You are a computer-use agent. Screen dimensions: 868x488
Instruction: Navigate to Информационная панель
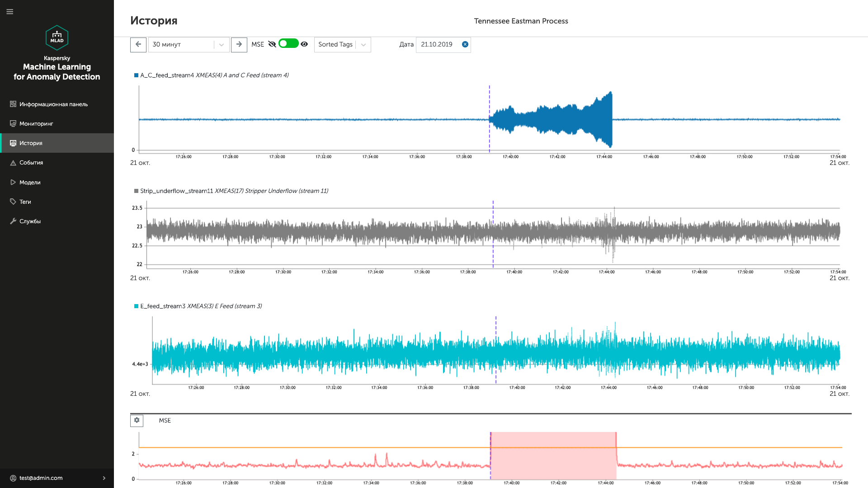coord(53,104)
